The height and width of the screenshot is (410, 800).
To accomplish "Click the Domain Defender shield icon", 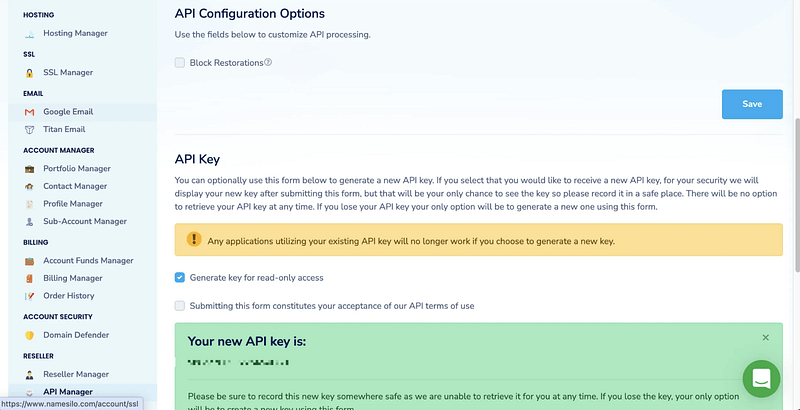I will coord(30,335).
